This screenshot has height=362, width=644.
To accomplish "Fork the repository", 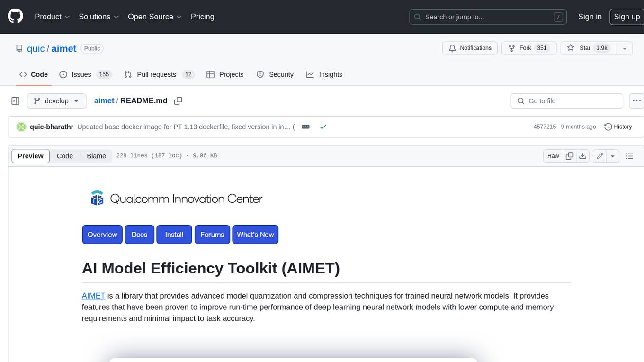I will click(528, 48).
